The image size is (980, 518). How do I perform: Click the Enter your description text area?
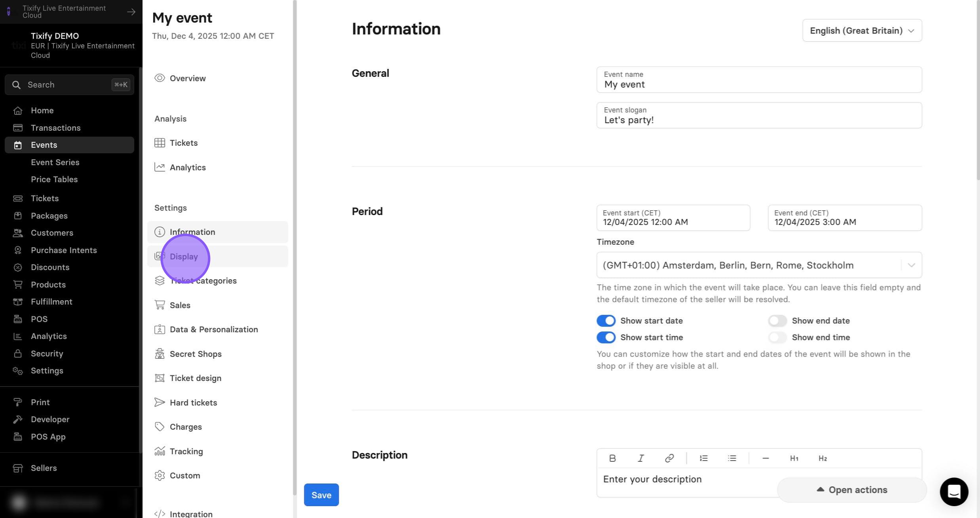point(759,482)
